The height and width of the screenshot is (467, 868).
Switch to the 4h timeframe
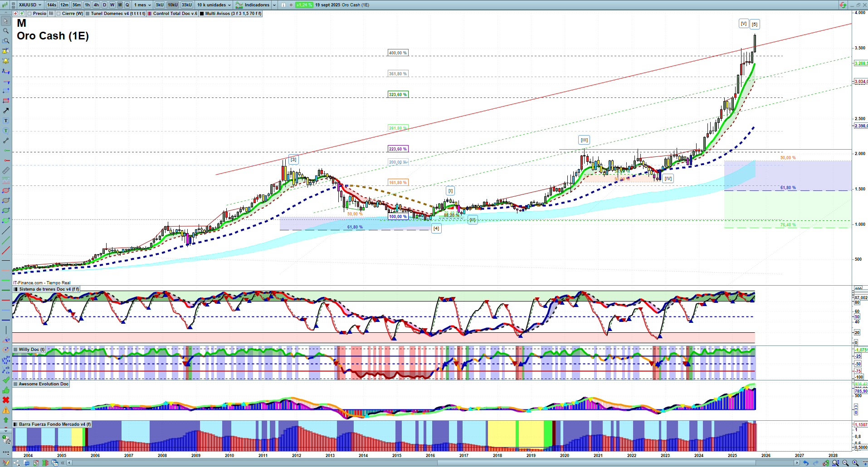point(96,5)
